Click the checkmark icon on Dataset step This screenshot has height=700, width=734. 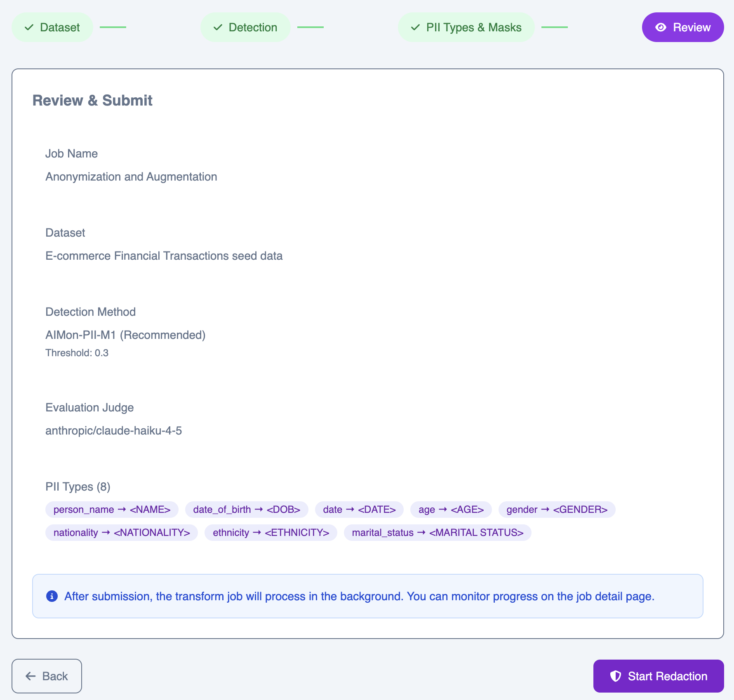28,27
